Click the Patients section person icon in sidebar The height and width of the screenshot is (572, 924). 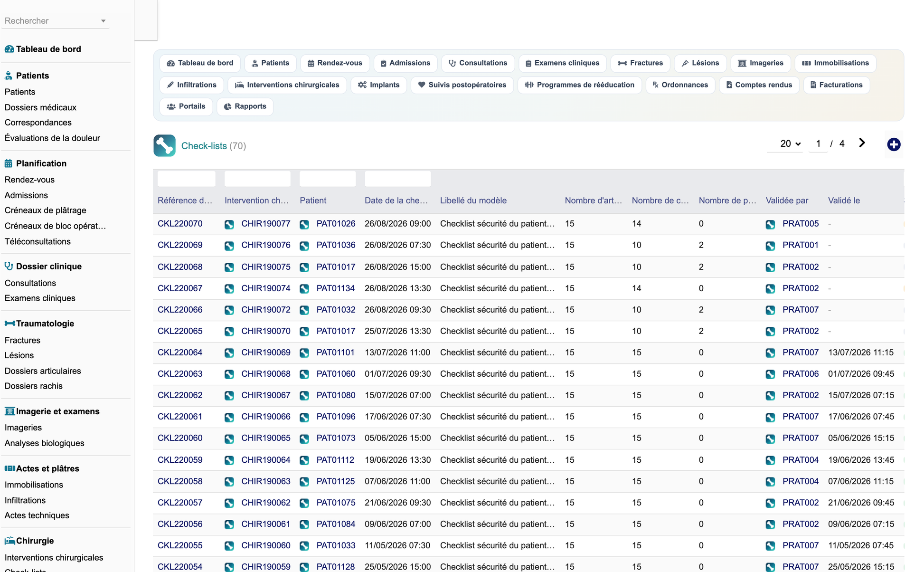pos(9,76)
